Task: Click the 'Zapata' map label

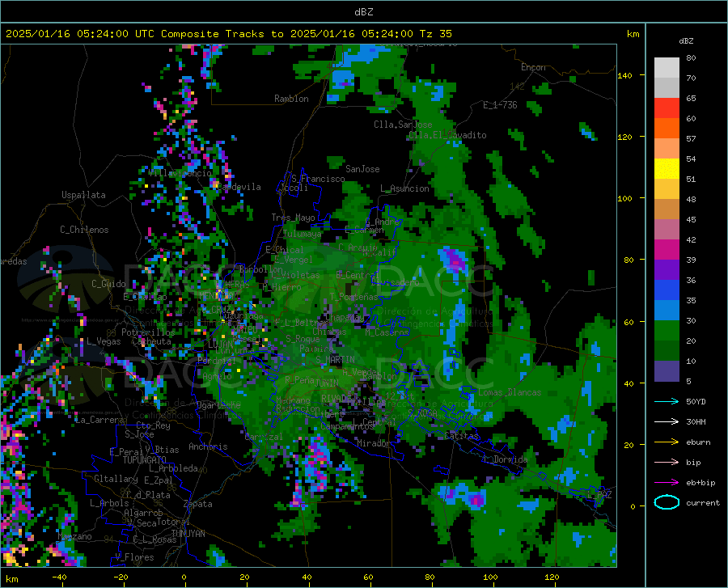Action: (x=198, y=504)
